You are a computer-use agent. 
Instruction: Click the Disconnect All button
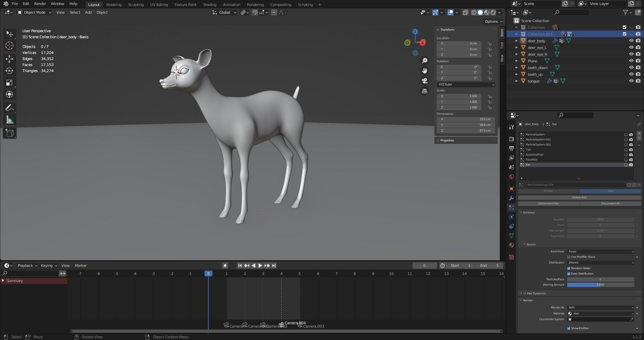[x=610, y=204]
